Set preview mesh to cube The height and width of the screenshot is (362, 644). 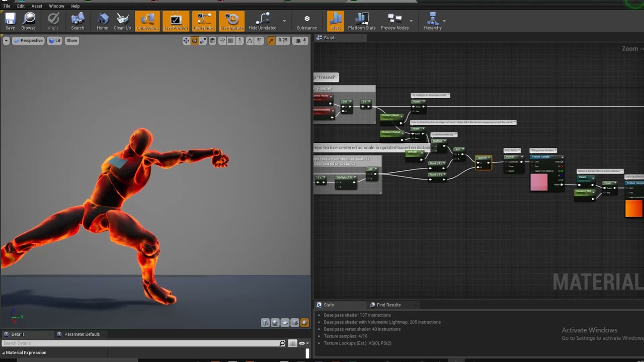coord(295,323)
